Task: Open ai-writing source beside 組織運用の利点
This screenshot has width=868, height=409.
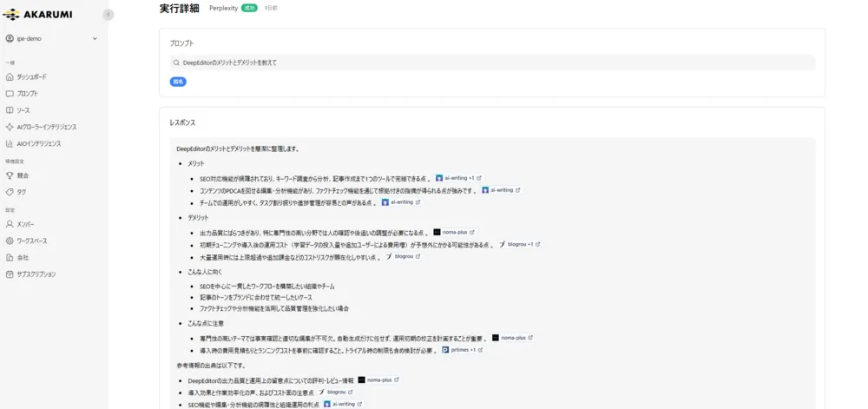Action: (x=343, y=404)
